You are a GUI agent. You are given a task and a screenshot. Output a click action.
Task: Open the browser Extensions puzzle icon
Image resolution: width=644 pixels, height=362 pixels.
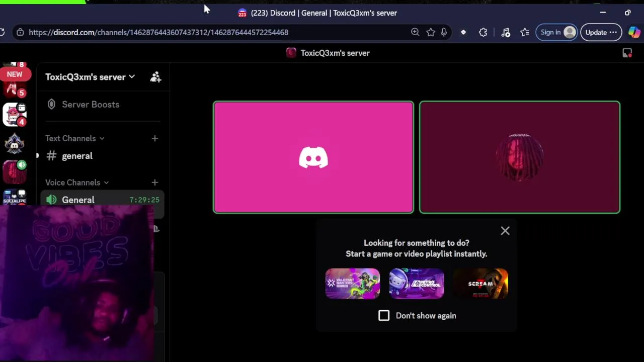click(483, 32)
